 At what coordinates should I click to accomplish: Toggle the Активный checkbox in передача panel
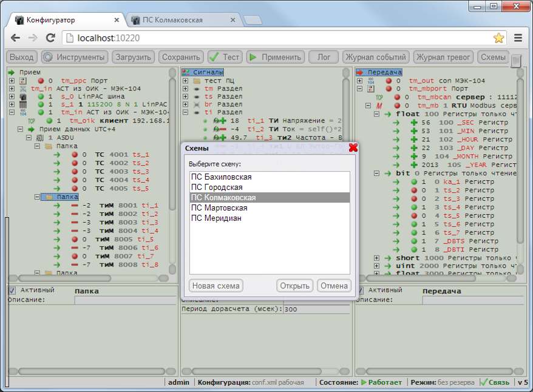coord(361,290)
